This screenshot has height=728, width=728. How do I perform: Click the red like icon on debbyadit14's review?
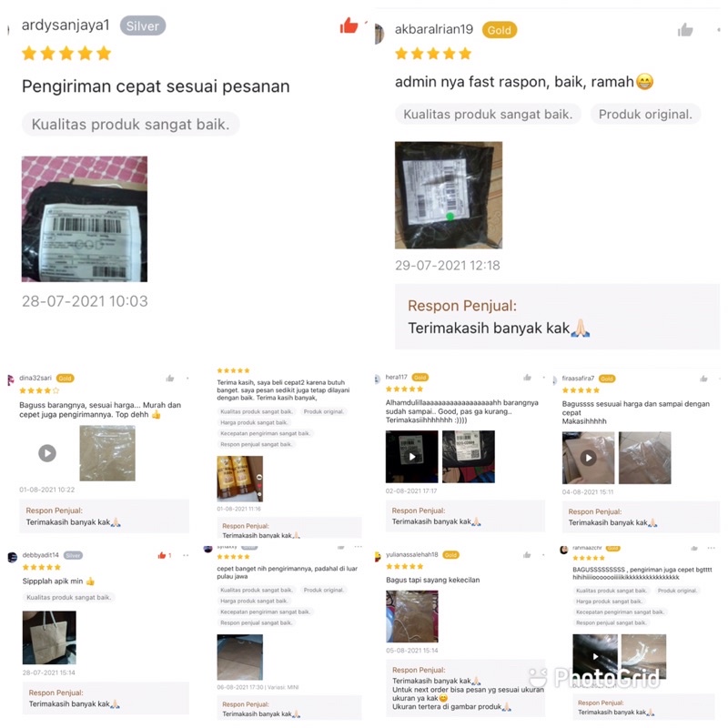162,555
